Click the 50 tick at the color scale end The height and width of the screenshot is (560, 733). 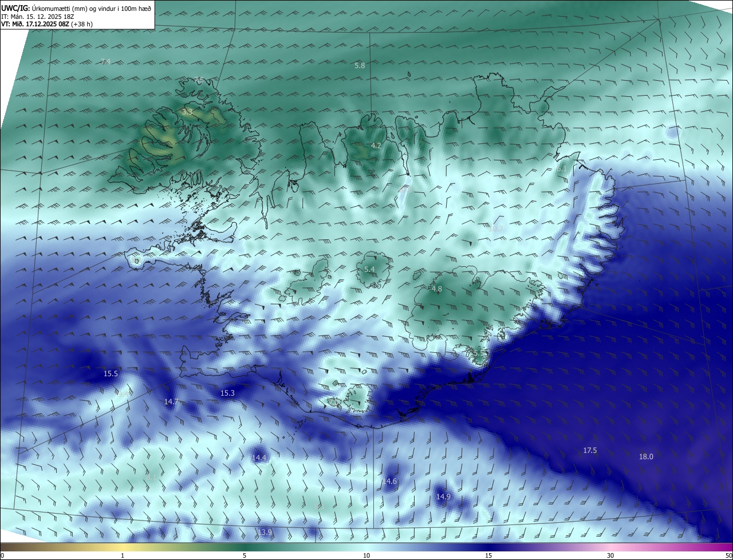click(x=728, y=555)
